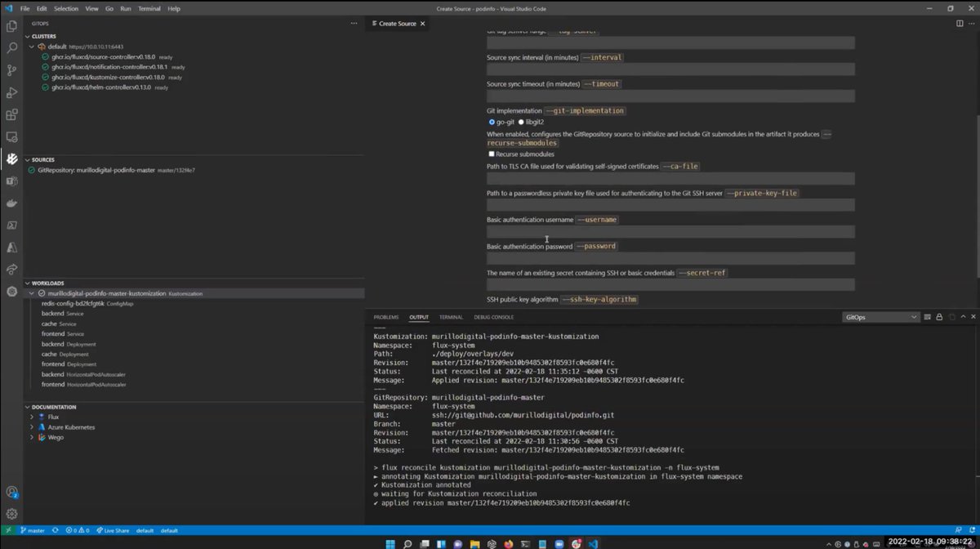980x549 pixels.
Task: Enable the Recurse submodules checkbox
Action: point(492,154)
